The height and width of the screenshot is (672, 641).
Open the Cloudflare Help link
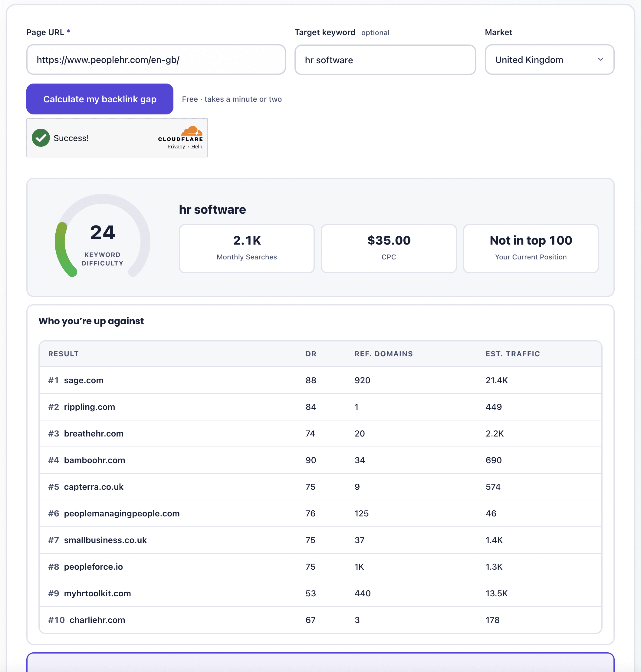tap(197, 147)
